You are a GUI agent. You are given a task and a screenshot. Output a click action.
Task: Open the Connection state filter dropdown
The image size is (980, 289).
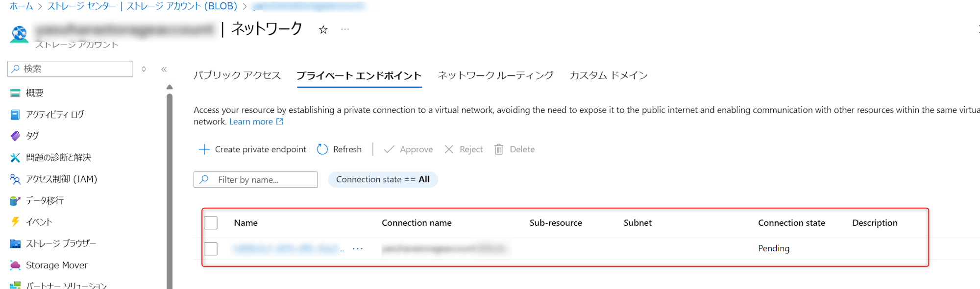coord(383,180)
